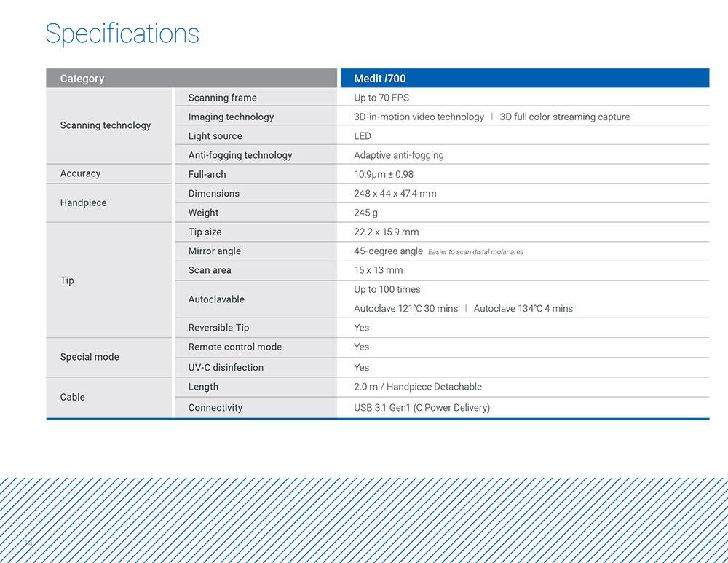Click the Scanning frame row label
This screenshot has height=563, width=728.
222,98
